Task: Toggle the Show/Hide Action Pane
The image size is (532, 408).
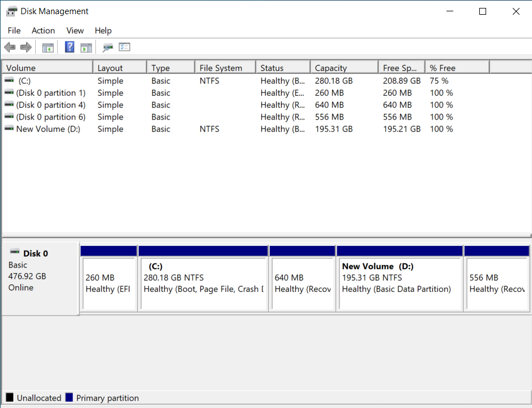Action: point(86,47)
